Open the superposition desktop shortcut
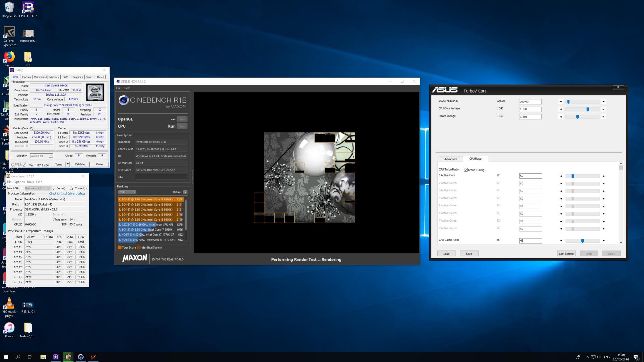Viewport: 644px width, 362px height. (x=28, y=36)
